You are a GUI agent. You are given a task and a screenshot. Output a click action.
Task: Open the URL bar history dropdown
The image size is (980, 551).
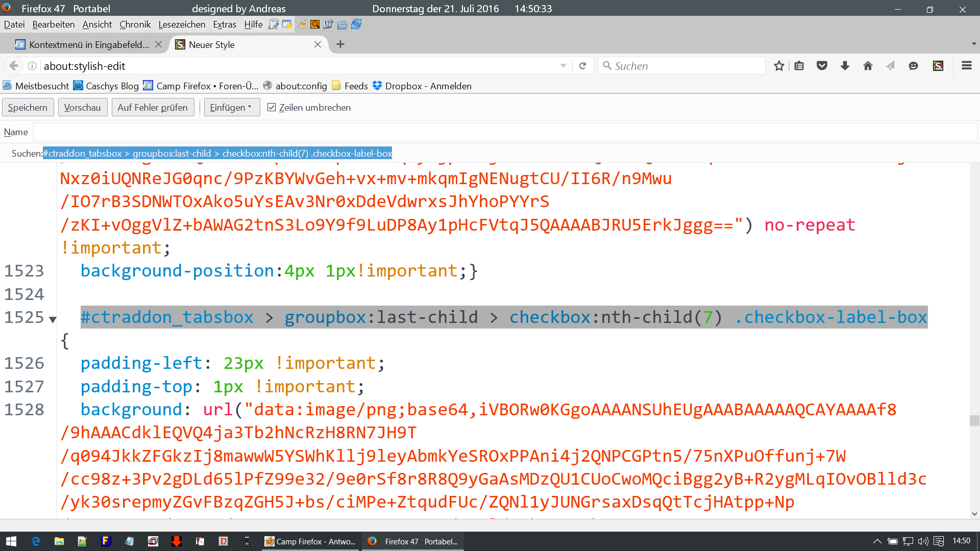pos(563,66)
